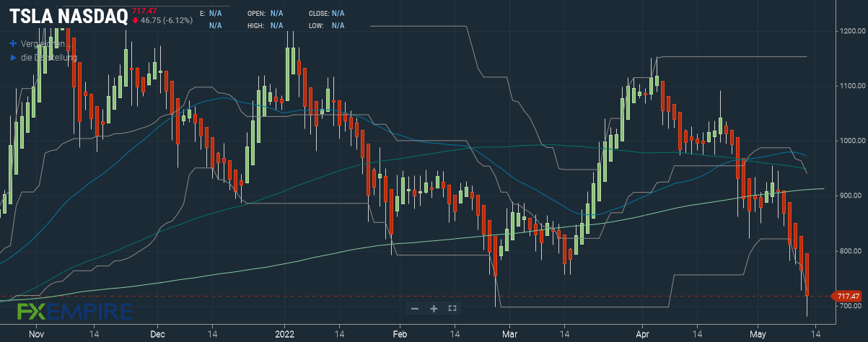
Task: Click the May label on the time axis
Action: (x=758, y=334)
